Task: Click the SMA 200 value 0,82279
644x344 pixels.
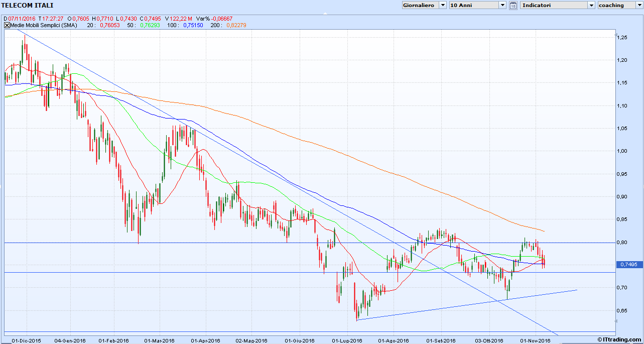Action: click(236, 25)
